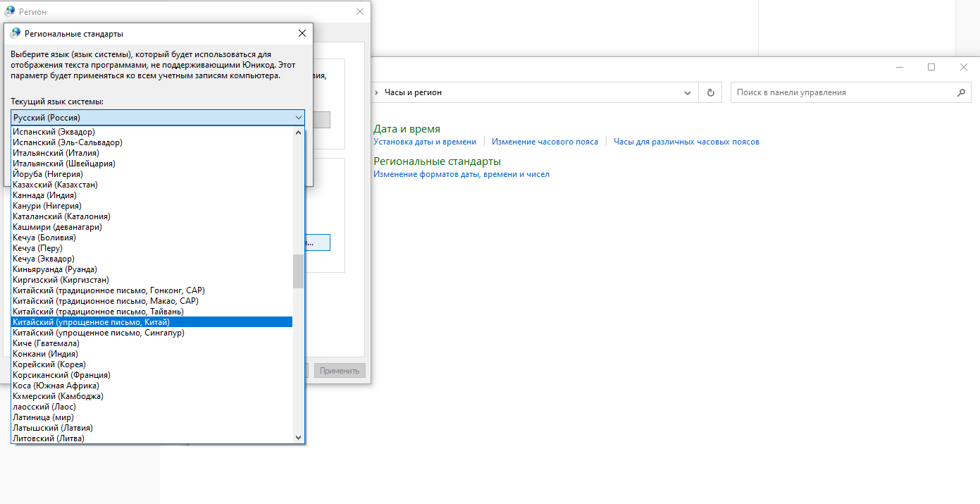Click the disabled Применить button
This screenshot has height=504, width=980.
(x=340, y=371)
